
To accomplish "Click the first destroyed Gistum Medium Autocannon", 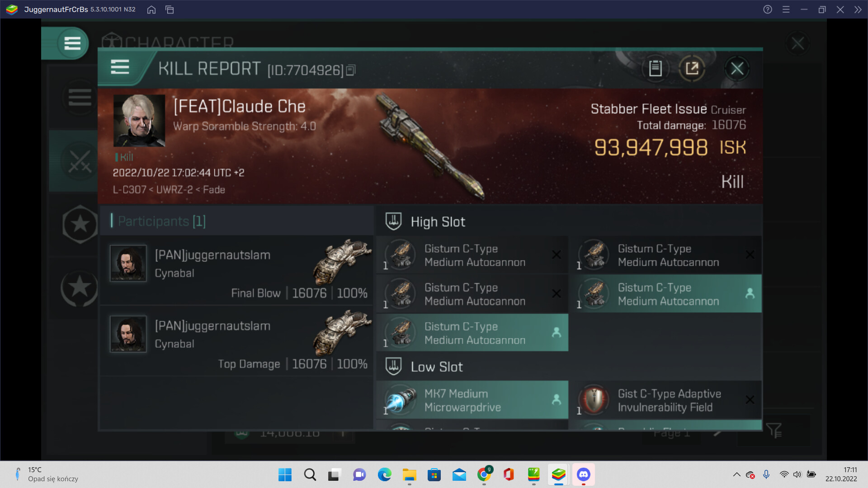I will (x=472, y=255).
